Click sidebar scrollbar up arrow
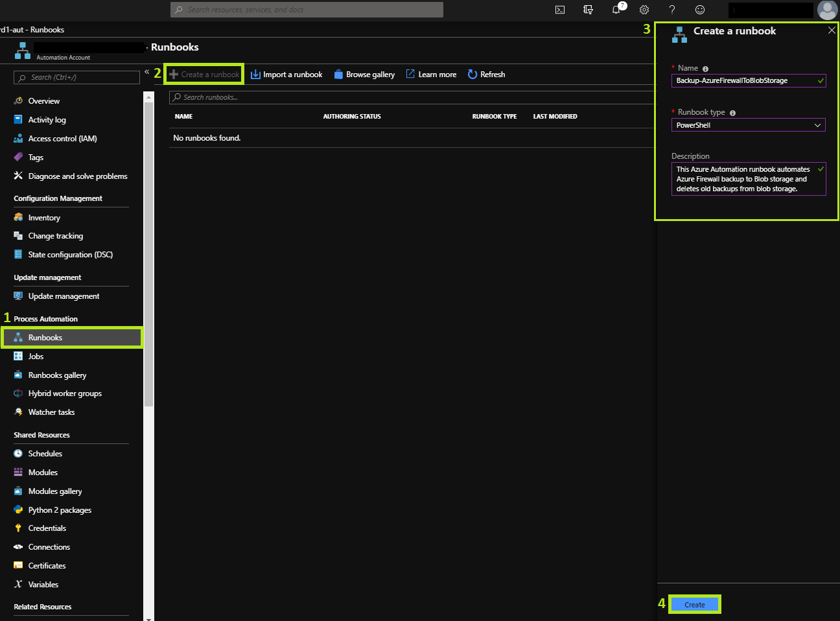This screenshot has height=621, width=840. [x=149, y=97]
